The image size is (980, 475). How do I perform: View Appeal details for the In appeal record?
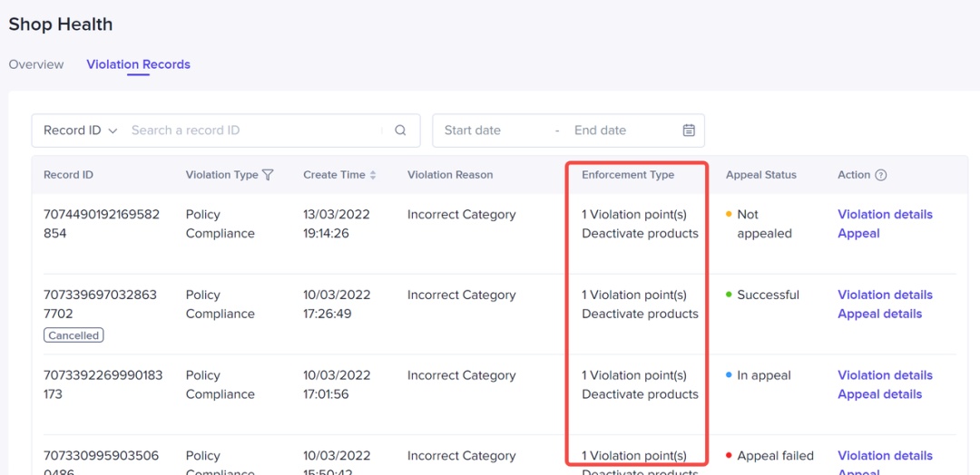(879, 394)
